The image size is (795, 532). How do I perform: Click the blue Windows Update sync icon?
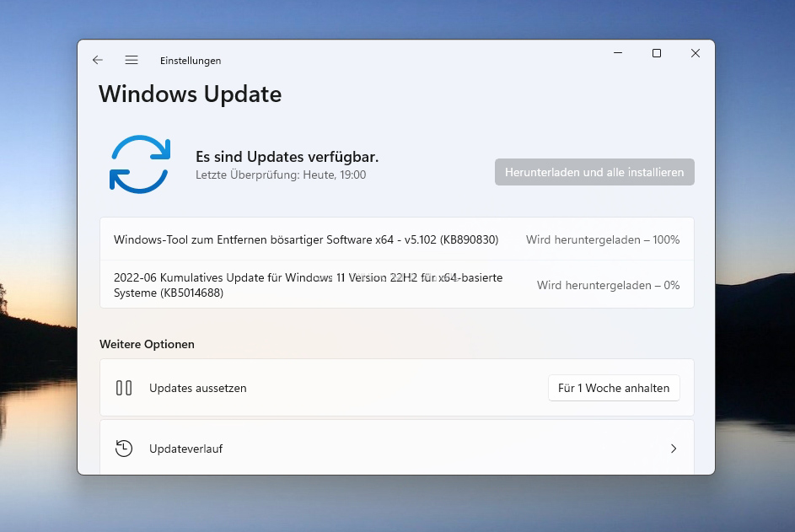(140, 164)
